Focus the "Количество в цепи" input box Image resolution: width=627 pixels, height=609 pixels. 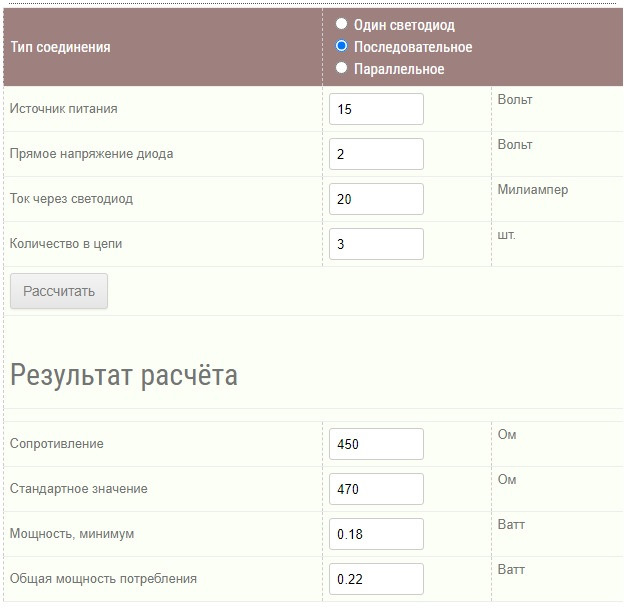tap(376, 244)
